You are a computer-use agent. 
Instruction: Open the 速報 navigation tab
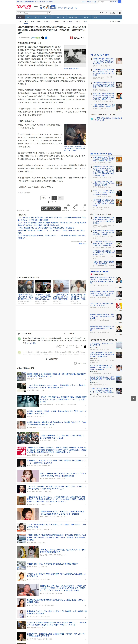point(28,17)
